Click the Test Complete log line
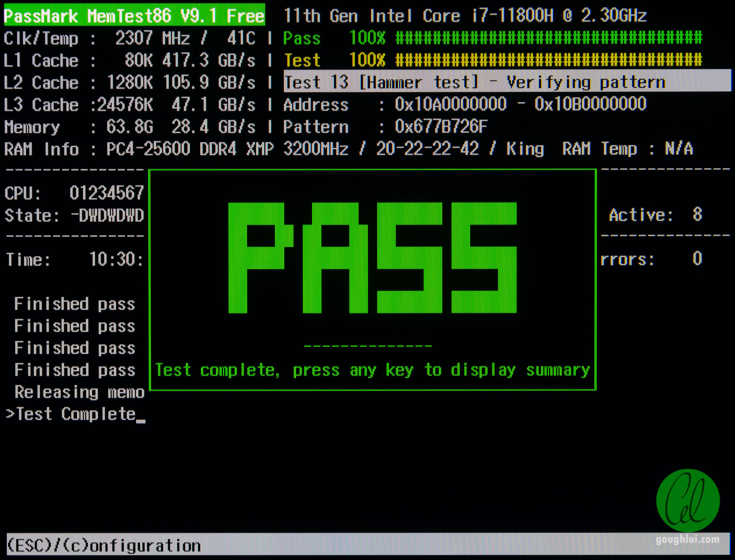The width and height of the screenshot is (735, 560). tap(75, 414)
